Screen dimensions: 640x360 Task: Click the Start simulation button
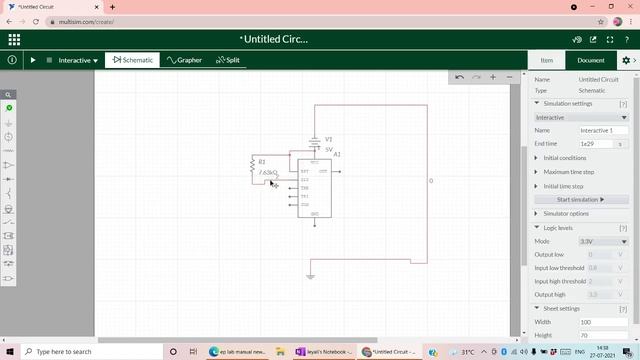[581, 200]
